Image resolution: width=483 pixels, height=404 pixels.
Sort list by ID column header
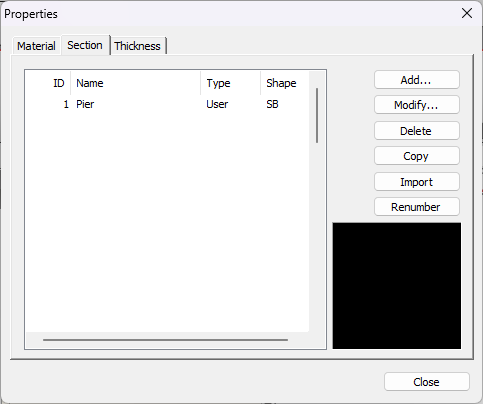coord(48,83)
